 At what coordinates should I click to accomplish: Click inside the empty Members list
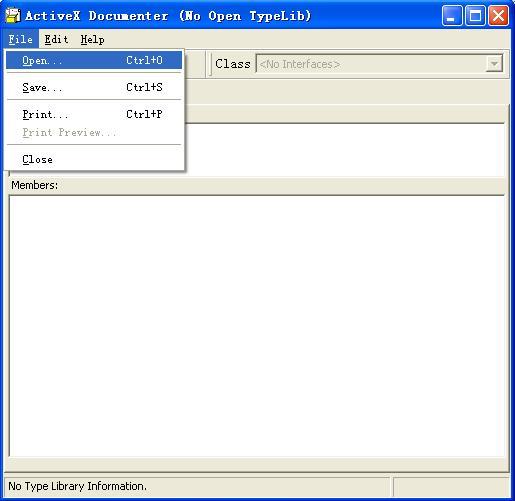tap(257, 326)
